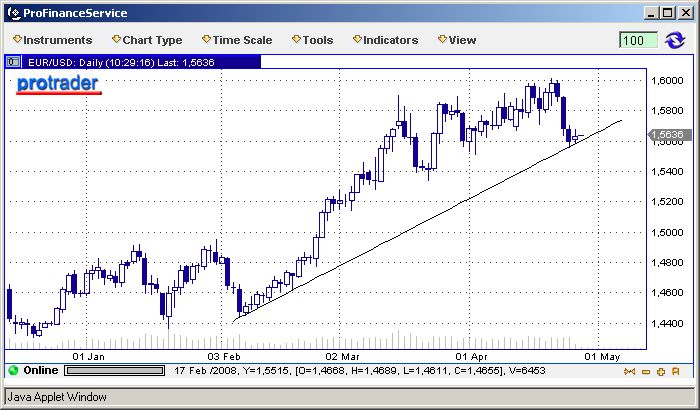Image resolution: width=700 pixels, height=410 pixels.
Task: Click the protrader logo
Action: 58,84
